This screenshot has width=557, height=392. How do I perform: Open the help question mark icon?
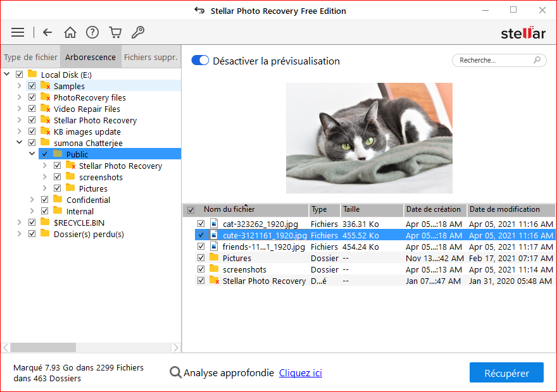pyautogui.click(x=92, y=33)
